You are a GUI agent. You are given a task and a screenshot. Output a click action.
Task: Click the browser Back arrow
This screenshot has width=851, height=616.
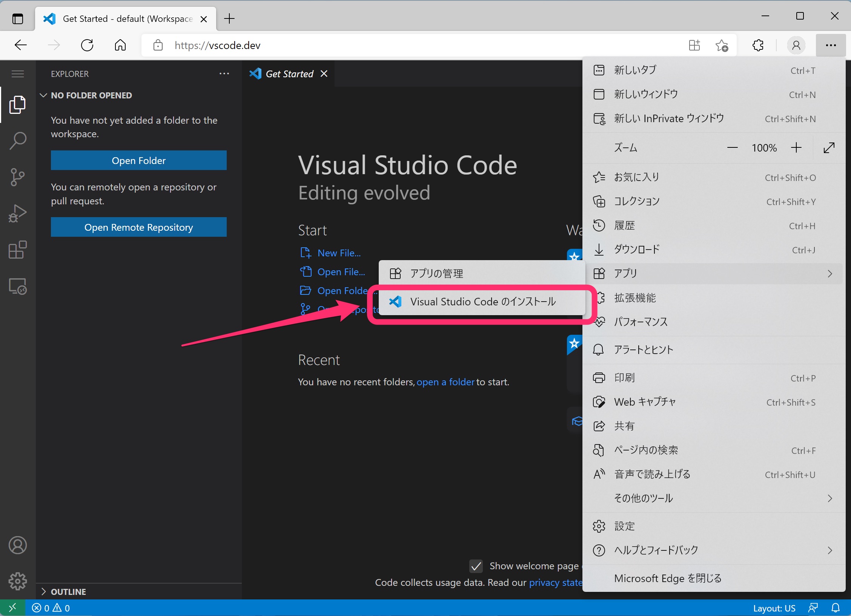21,45
